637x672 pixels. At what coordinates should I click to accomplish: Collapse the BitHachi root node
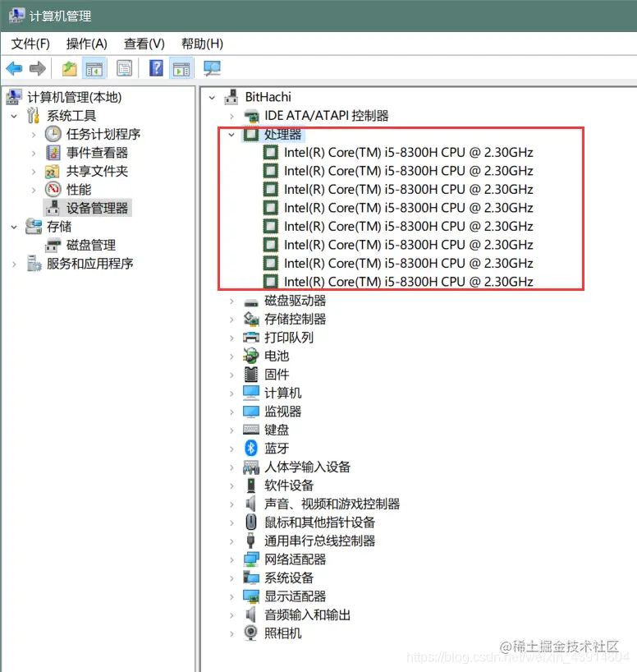tap(212, 98)
